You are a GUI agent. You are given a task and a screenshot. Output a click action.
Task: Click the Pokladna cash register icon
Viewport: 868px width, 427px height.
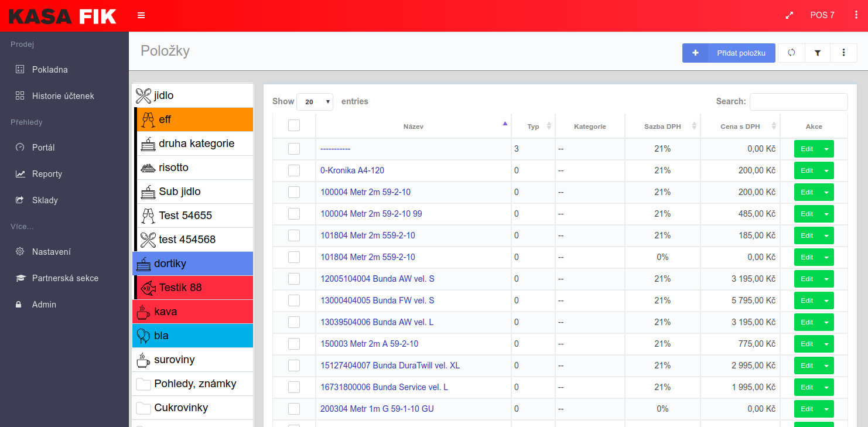(20, 69)
